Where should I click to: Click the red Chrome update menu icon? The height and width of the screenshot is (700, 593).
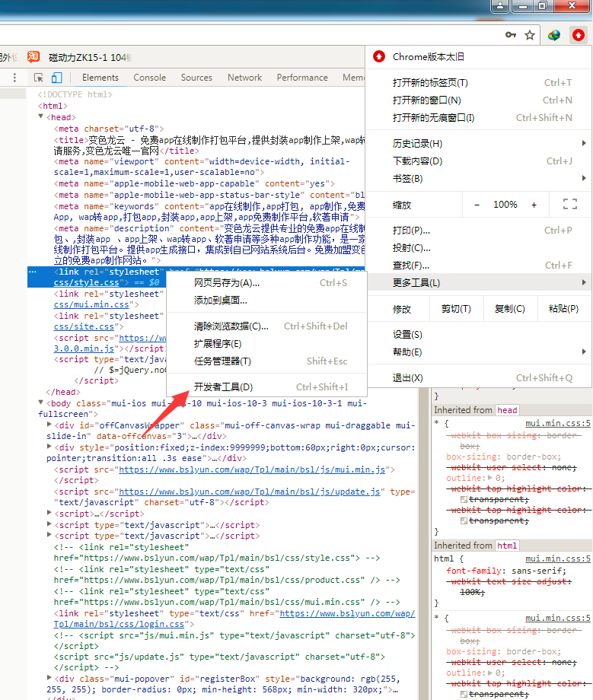point(579,35)
